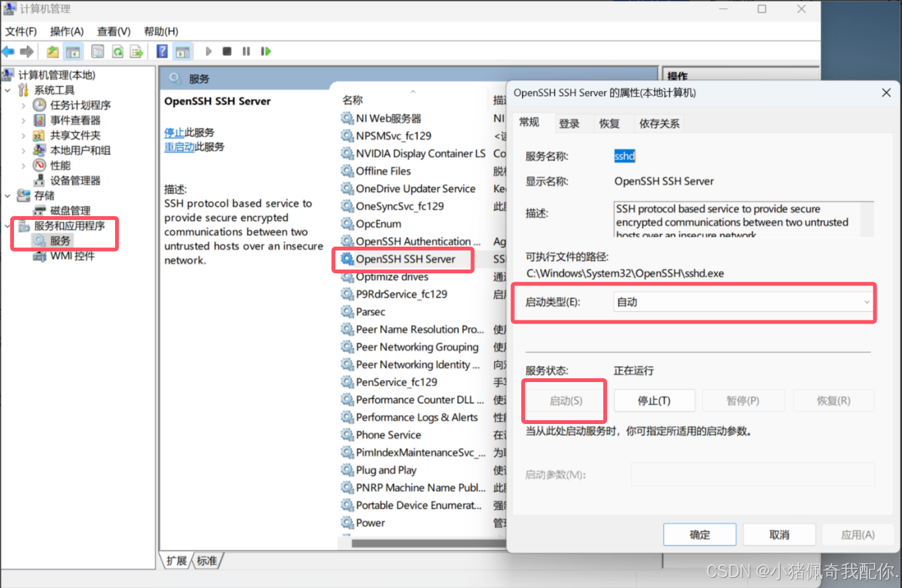This screenshot has width=902, height=588.
Task: Switch to the 依存关系 tab
Action: click(659, 123)
